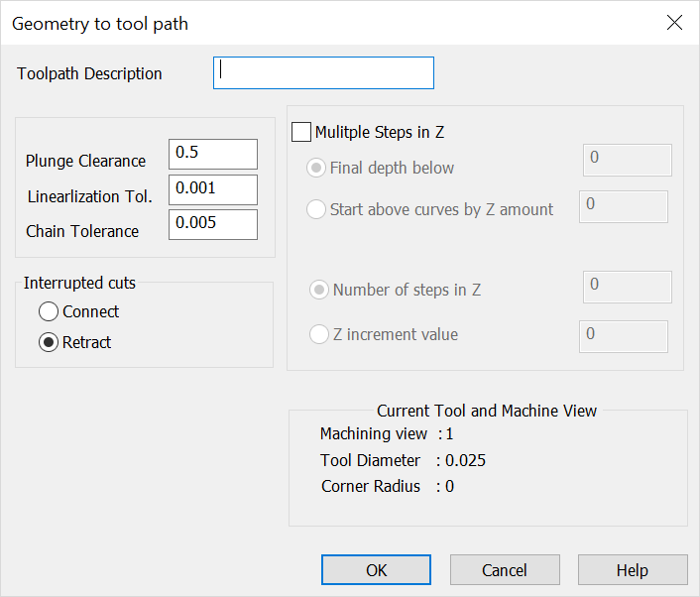This screenshot has width=700, height=597.
Task: Click the Number of steps value field
Action: tap(628, 288)
